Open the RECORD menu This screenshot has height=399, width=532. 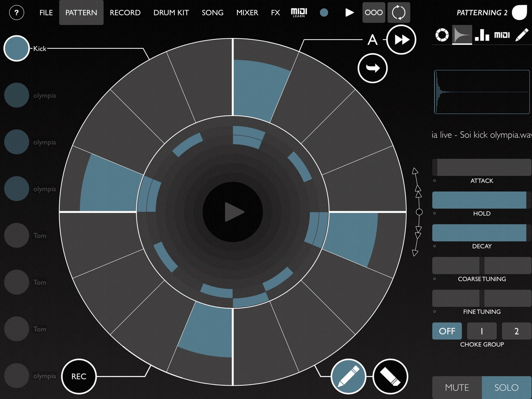point(125,13)
